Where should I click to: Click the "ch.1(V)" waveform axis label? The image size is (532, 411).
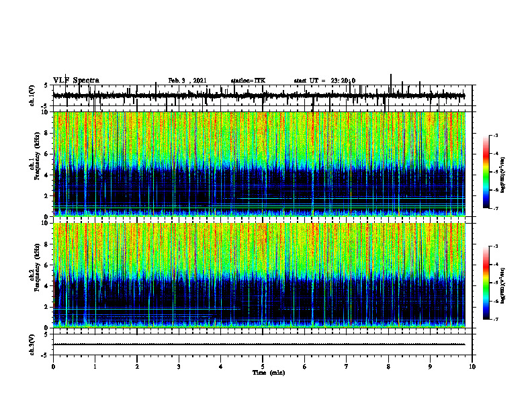point(32,95)
